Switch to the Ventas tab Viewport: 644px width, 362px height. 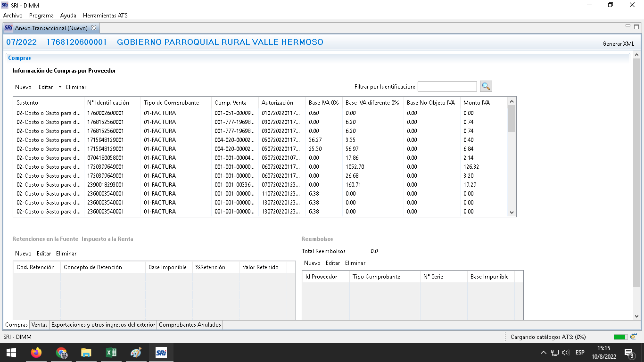40,325
